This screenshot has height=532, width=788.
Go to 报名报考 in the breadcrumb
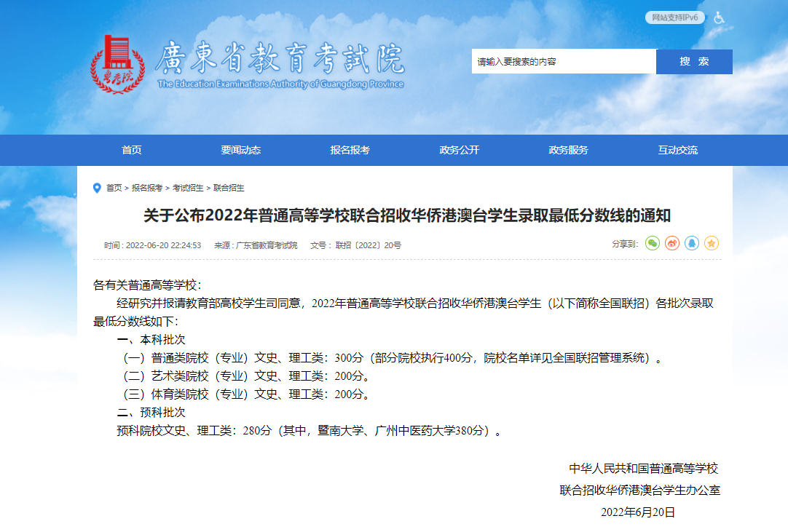(146, 188)
